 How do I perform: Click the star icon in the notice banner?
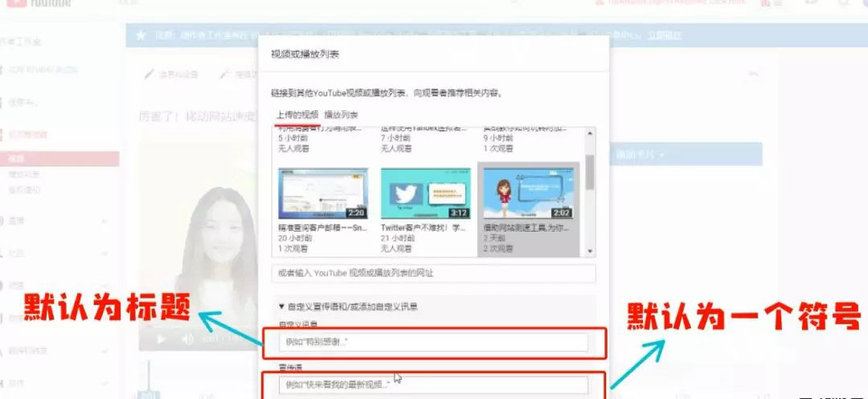pyautogui.click(x=141, y=35)
